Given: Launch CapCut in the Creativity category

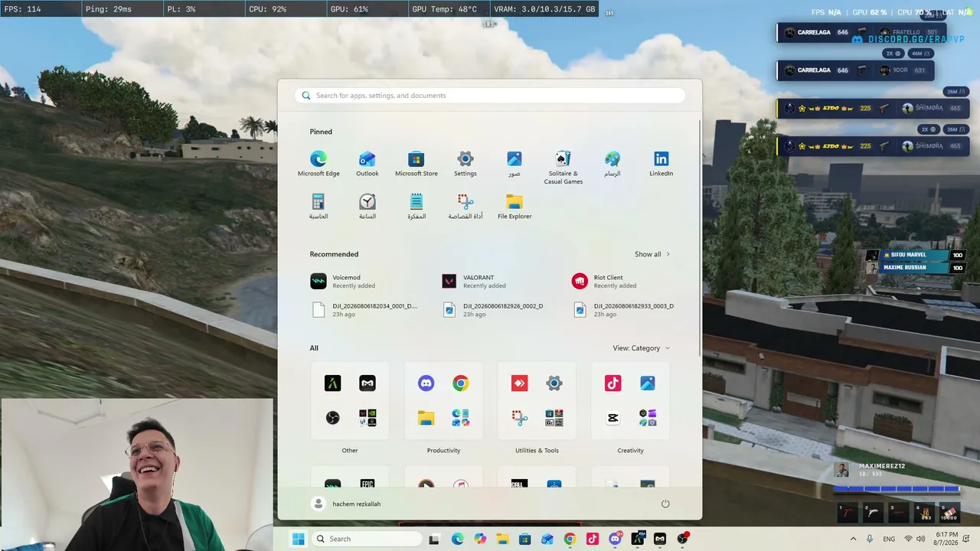Looking at the screenshot, I should coord(612,418).
